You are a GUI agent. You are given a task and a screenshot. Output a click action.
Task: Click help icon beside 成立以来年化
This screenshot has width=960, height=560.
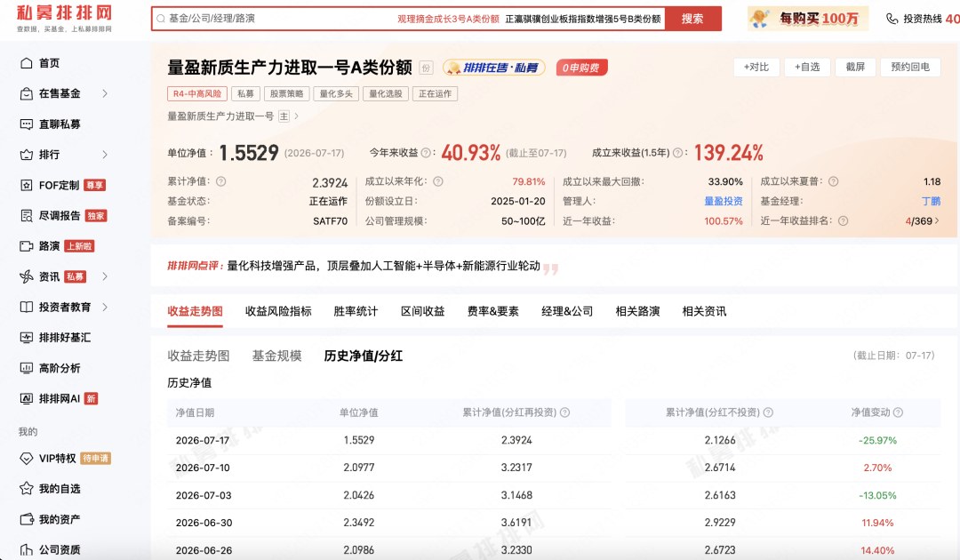point(437,181)
